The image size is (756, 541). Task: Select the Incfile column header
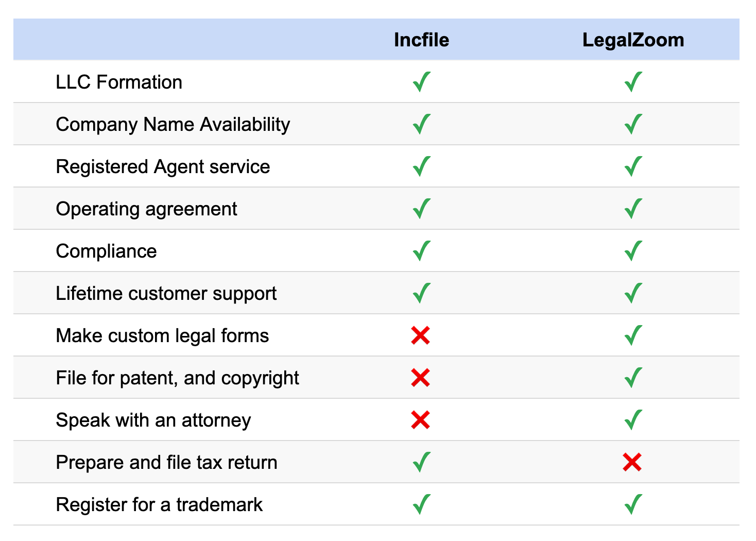[x=421, y=40]
